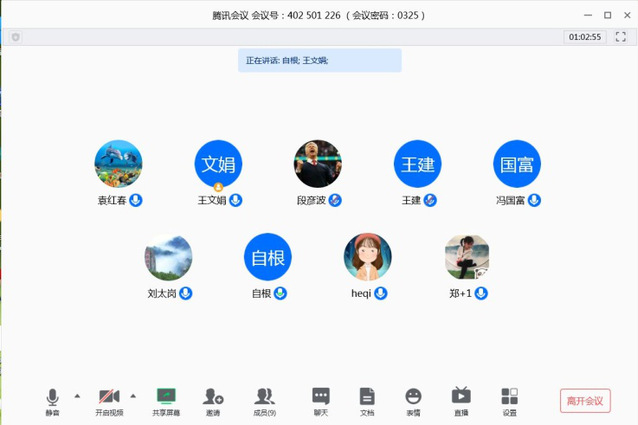Expand the audio options arrow beside mute
638x425 pixels.
tap(77, 396)
